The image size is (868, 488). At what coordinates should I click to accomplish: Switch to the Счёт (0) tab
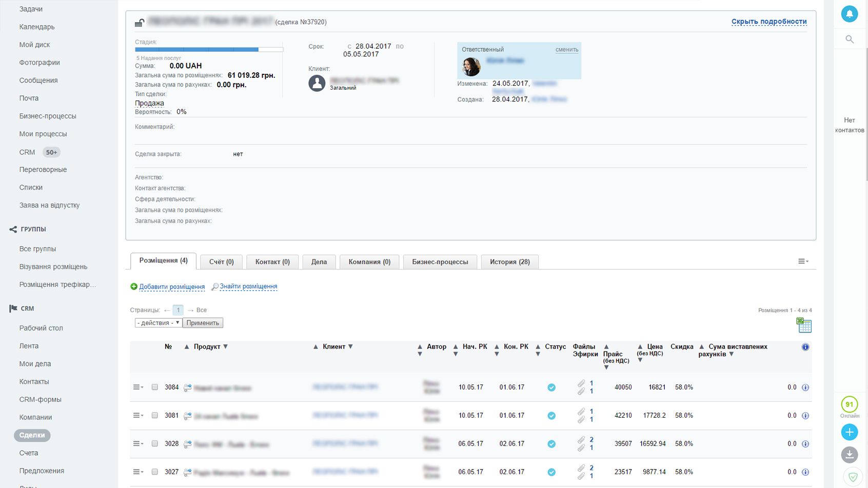(x=222, y=262)
